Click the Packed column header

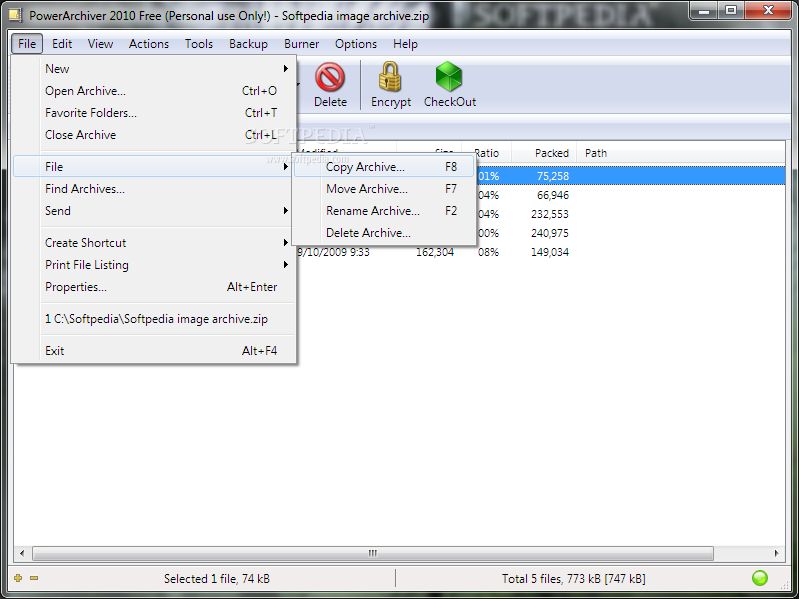pos(544,153)
